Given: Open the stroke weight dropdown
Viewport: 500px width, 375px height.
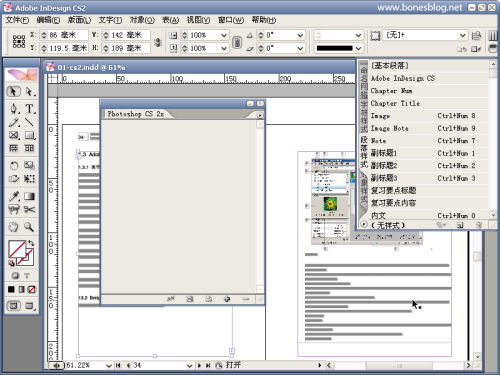Looking at the screenshot, I should coord(358,35).
